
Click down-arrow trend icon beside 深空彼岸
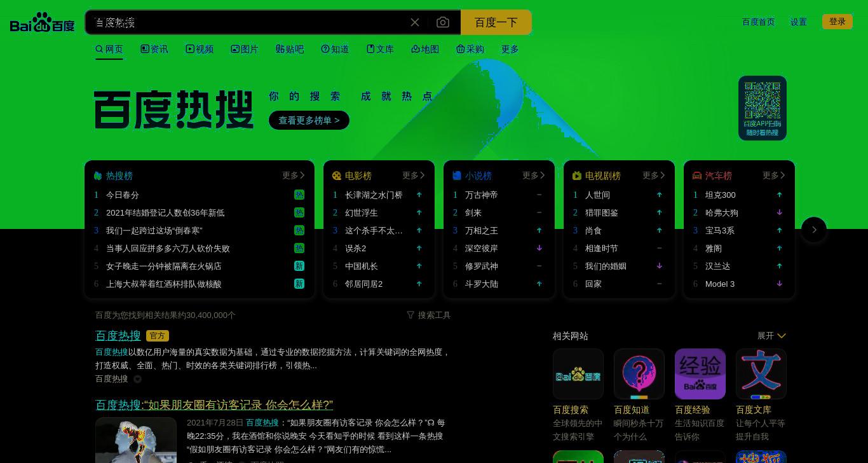[539, 248]
